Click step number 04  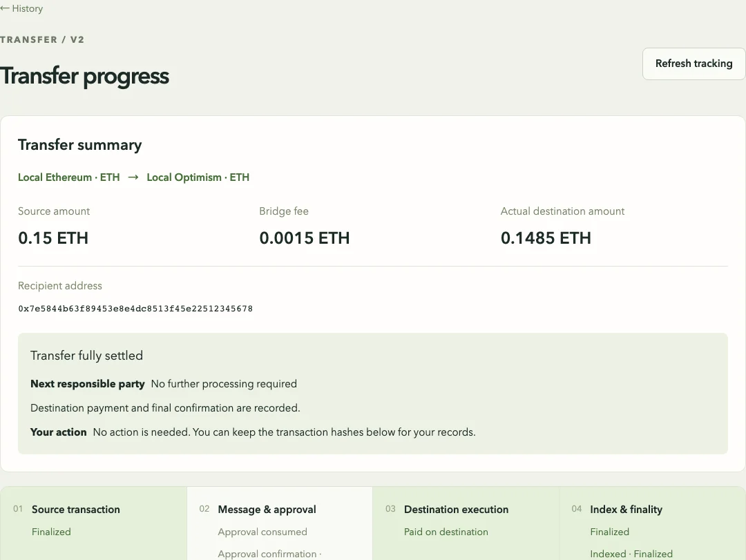point(577,509)
